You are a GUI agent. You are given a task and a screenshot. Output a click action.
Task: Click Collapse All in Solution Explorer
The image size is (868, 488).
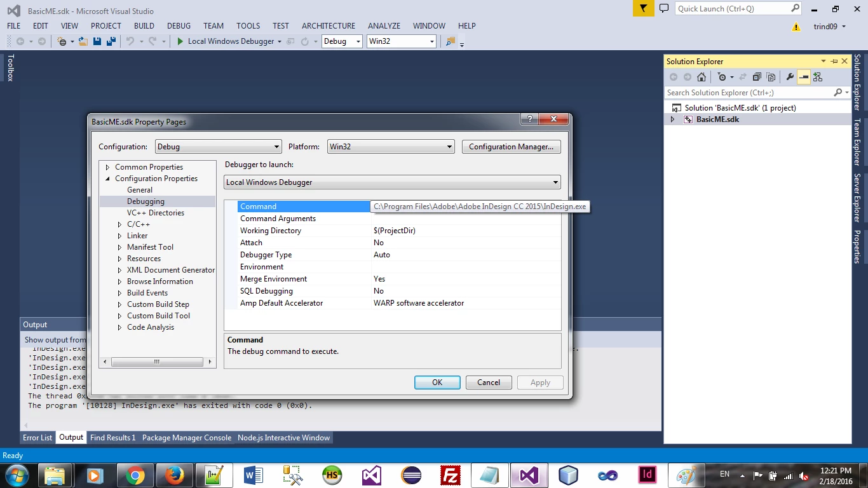(757, 77)
